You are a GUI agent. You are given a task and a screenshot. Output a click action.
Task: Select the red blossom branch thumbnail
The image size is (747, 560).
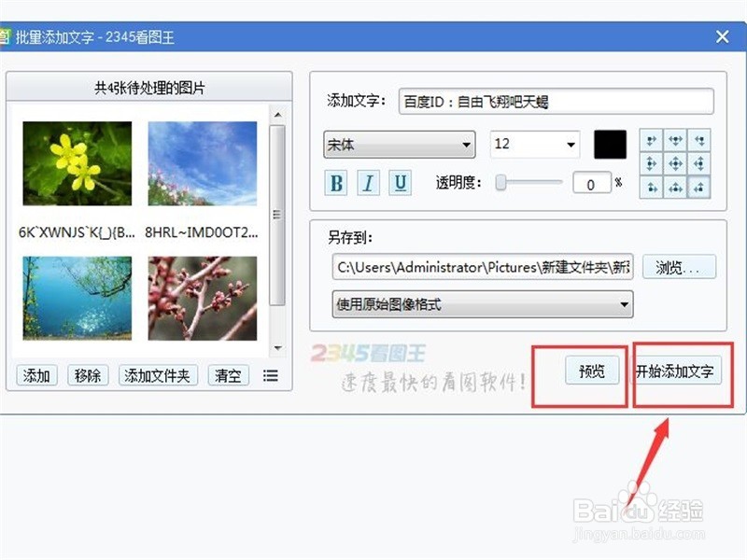(x=203, y=299)
